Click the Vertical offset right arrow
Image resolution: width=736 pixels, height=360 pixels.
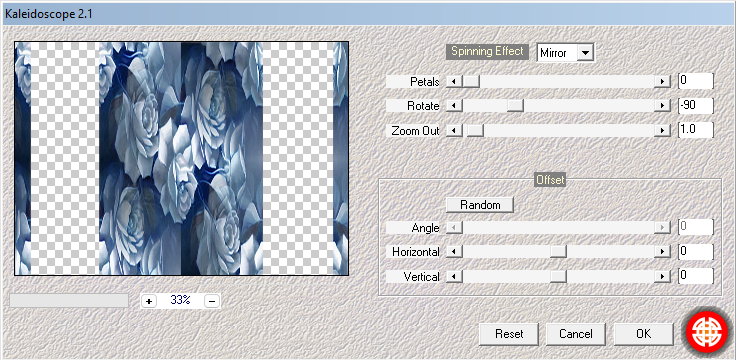click(662, 276)
